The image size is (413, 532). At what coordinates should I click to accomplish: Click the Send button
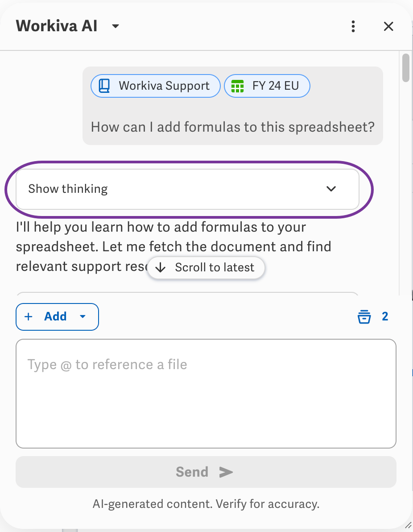pos(206,472)
